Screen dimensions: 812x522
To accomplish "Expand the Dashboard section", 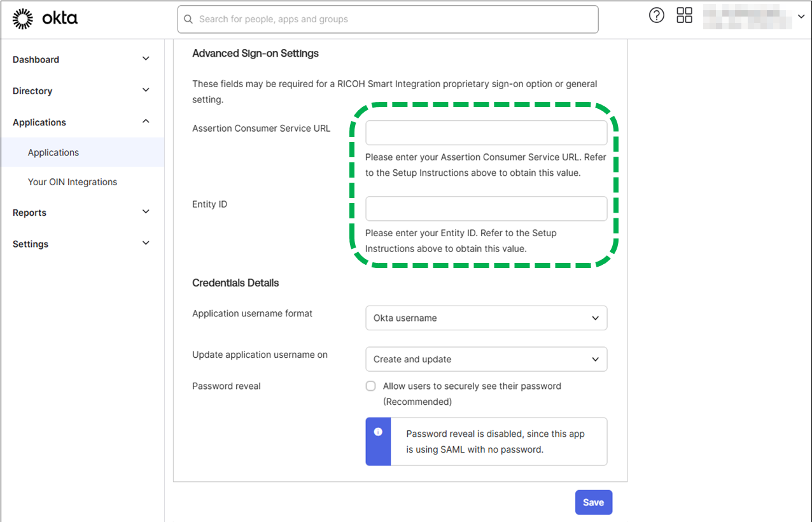I will pos(145,59).
